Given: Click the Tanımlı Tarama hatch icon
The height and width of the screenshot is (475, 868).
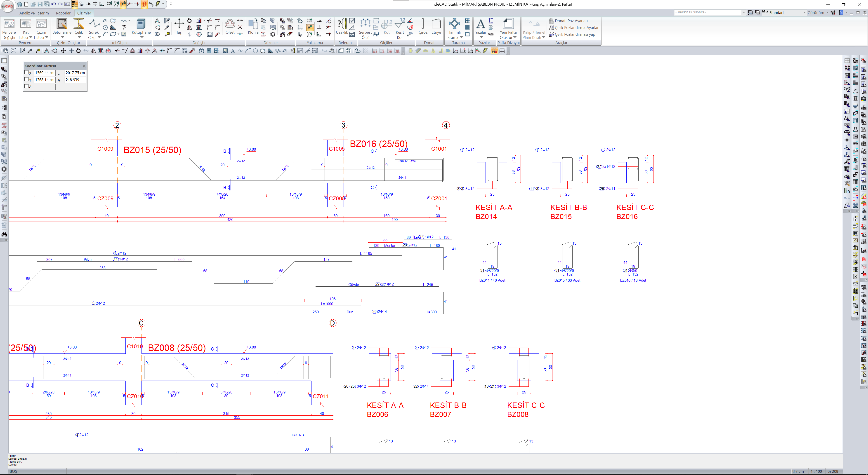Looking at the screenshot, I should [454, 24].
